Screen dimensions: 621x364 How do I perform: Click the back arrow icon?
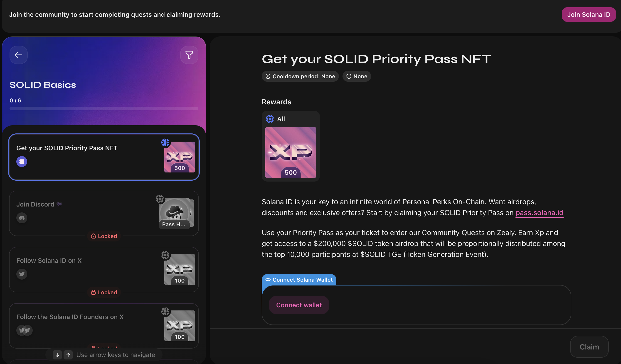click(18, 55)
